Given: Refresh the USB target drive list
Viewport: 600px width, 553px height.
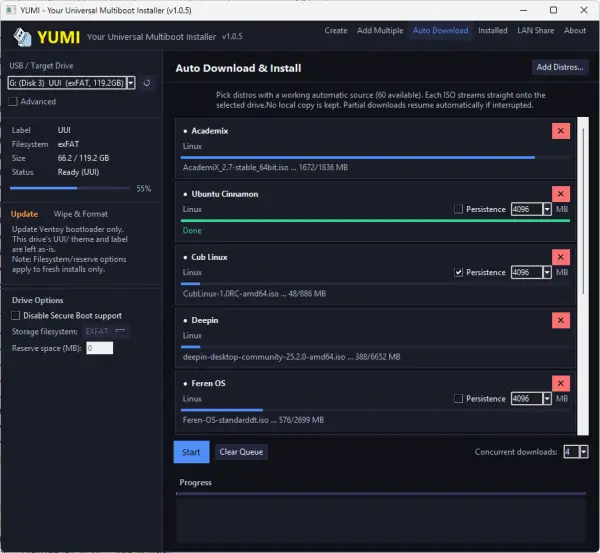Looking at the screenshot, I should pyautogui.click(x=147, y=83).
